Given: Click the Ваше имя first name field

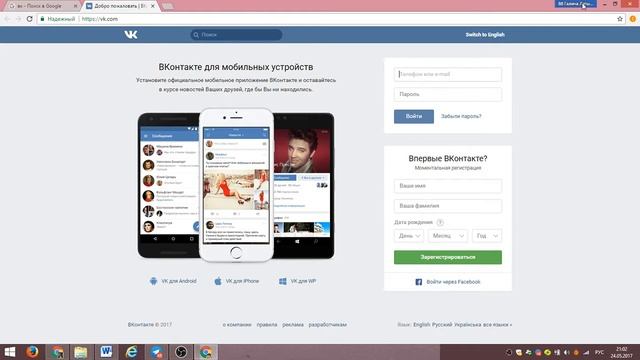Looking at the screenshot, I should (448, 186).
